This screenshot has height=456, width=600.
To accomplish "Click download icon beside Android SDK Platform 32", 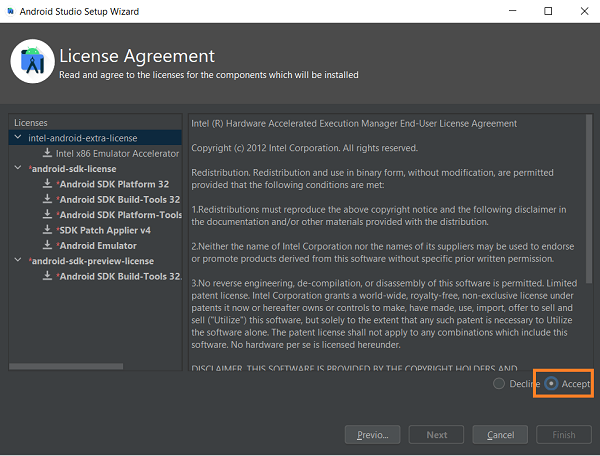I will click(x=47, y=183).
